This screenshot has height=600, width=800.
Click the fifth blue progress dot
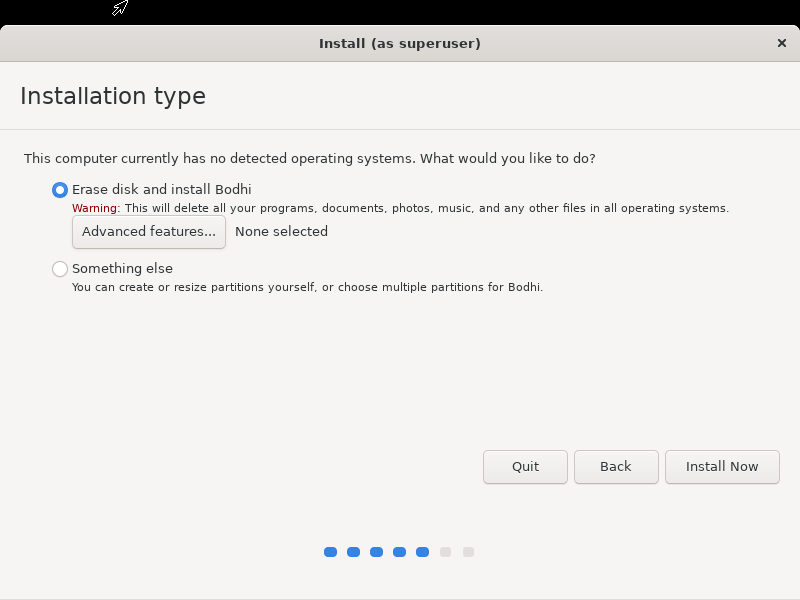[x=422, y=552]
